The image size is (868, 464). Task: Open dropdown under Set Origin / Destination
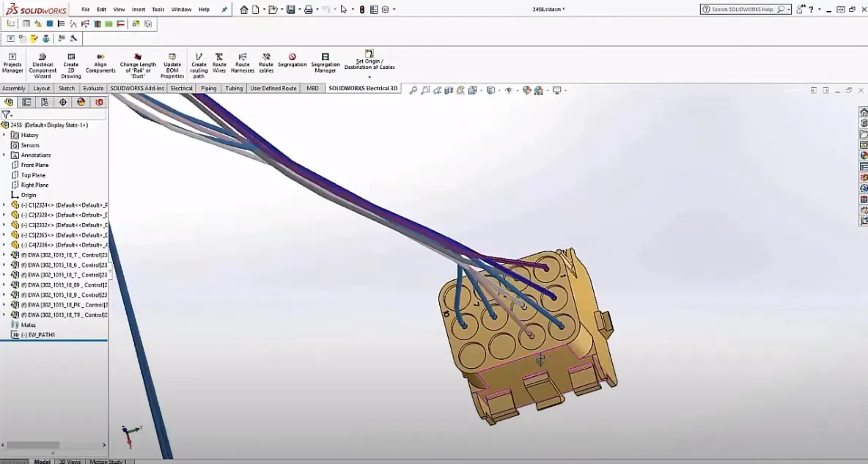click(369, 76)
